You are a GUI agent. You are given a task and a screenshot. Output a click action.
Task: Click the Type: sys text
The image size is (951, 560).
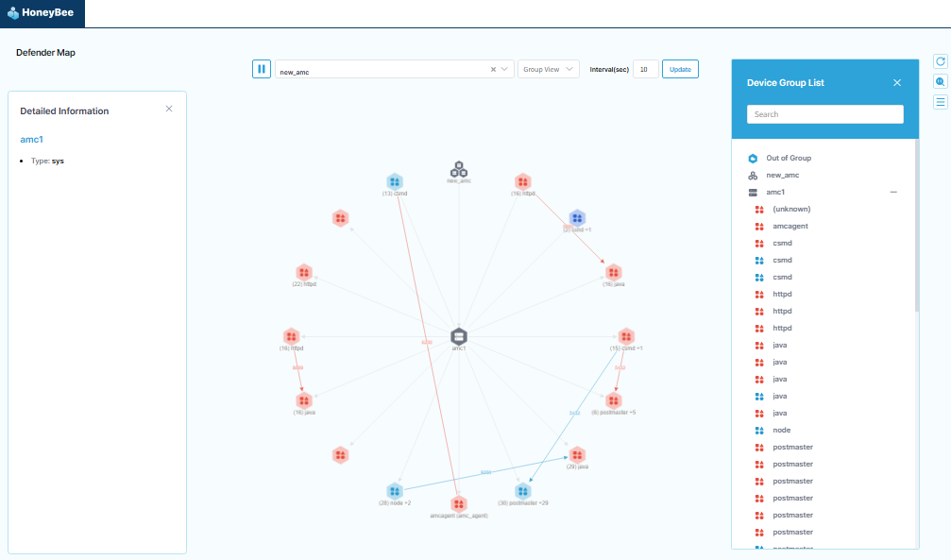pos(47,161)
